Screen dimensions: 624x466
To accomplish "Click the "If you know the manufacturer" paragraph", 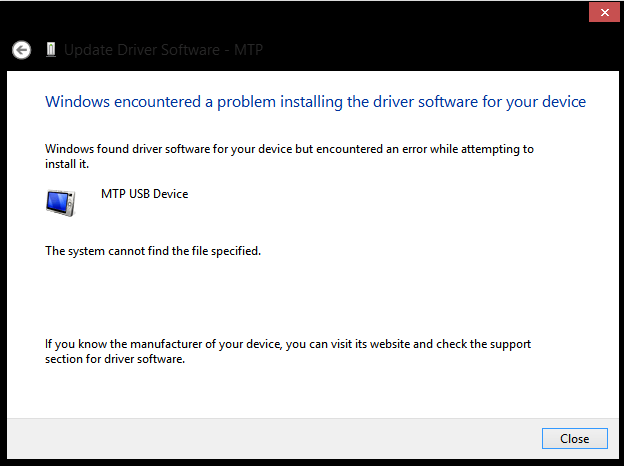I will (288, 344).
